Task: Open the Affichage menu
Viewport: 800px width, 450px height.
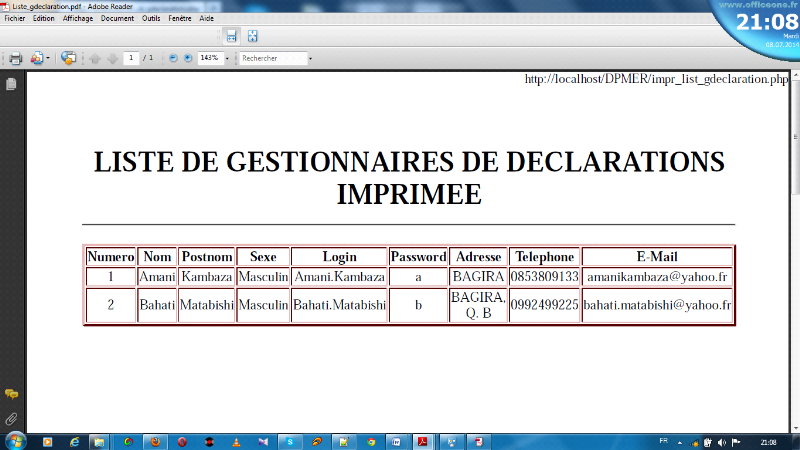Action: coord(78,18)
